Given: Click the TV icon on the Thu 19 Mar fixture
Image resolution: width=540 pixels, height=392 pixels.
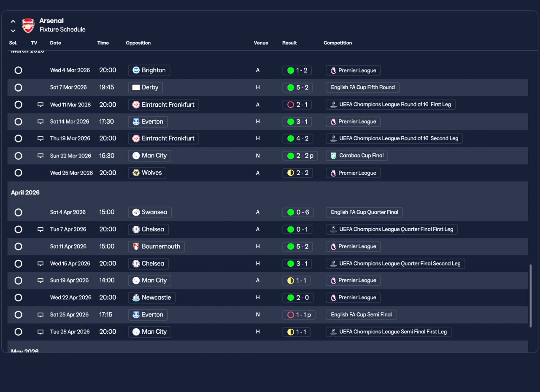Looking at the screenshot, I should (40, 138).
